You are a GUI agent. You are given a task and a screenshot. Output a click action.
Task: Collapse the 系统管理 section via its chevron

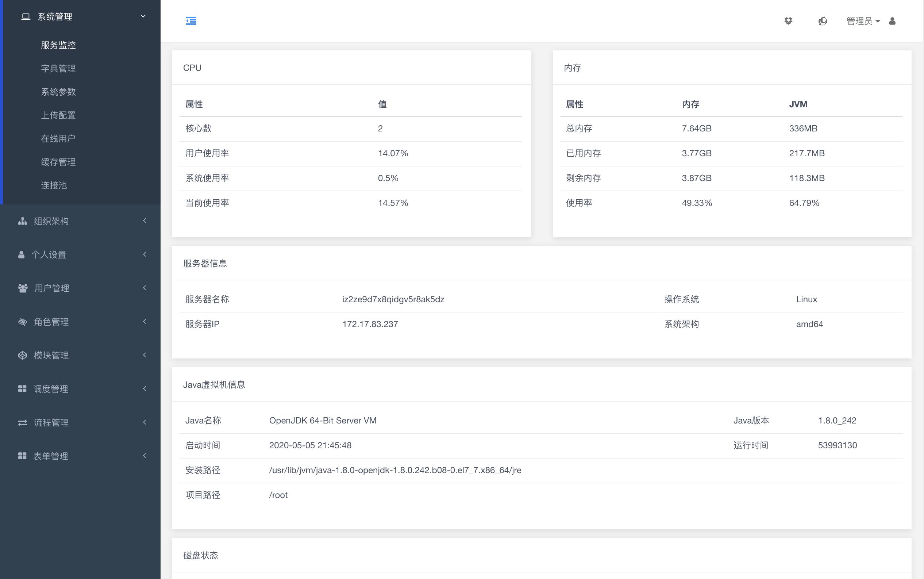point(143,16)
